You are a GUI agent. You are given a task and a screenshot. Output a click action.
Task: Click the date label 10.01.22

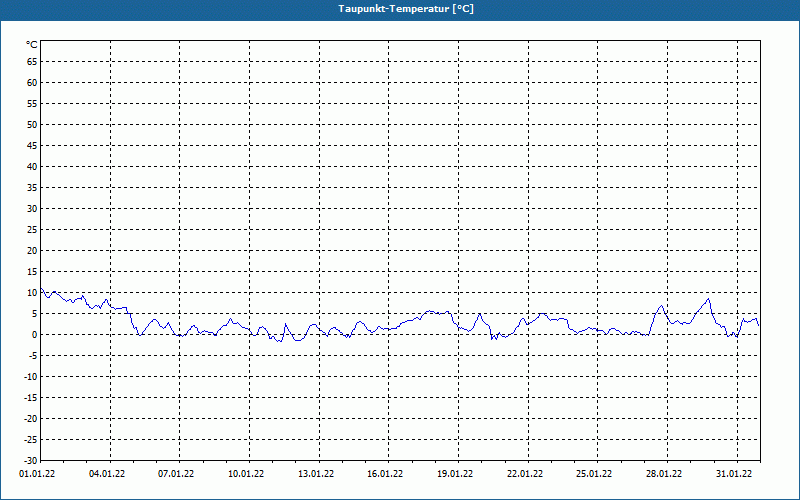(246, 474)
